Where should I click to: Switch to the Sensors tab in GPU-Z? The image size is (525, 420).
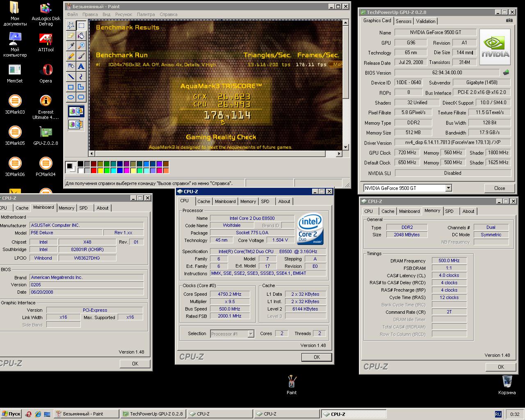coord(404,21)
